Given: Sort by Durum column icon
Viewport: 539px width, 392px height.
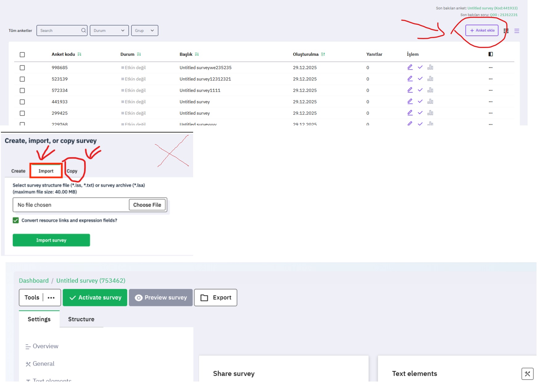Looking at the screenshot, I should (x=139, y=54).
